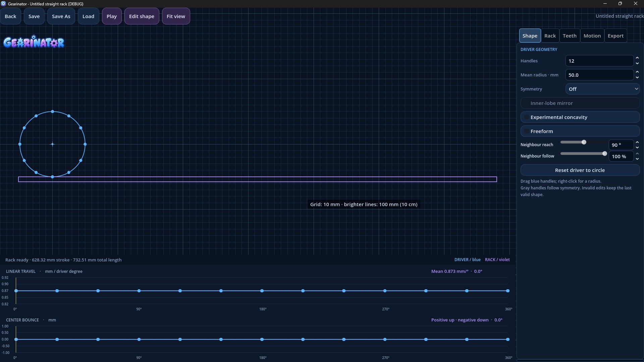Click the LINEAR TRAVEL graph title
The image size is (644, 362).
pos(21,271)
